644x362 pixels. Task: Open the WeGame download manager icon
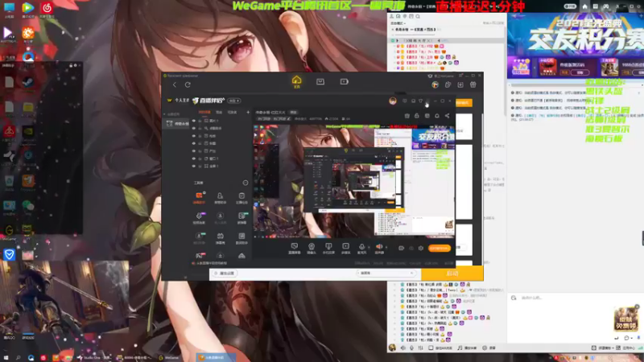[x=460, y=84]
